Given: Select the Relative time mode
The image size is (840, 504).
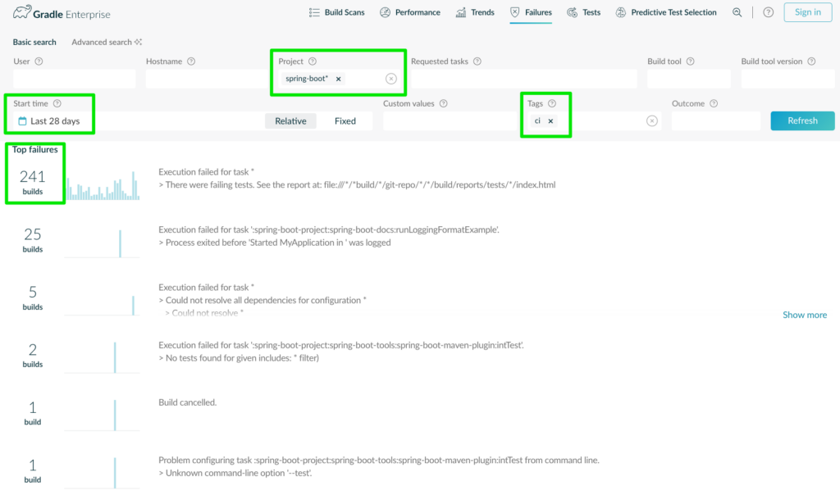Looking at the screenshot, I should coord(290,121).
